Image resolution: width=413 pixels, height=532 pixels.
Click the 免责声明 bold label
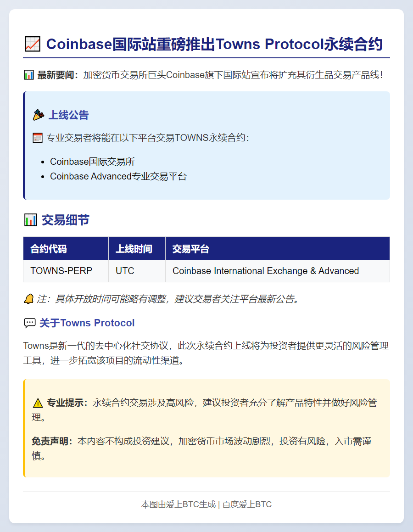point(52,441)
